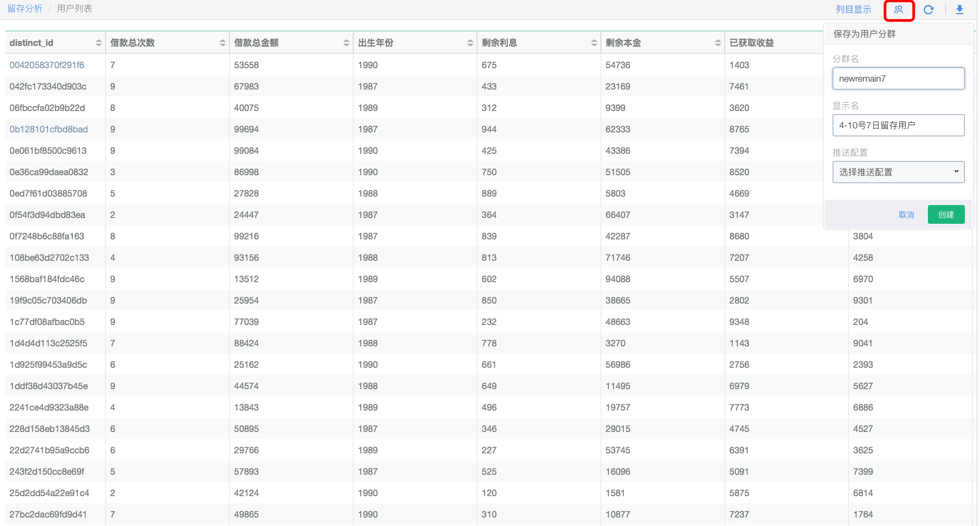Sort the 出生年份 column

point(470,43)
